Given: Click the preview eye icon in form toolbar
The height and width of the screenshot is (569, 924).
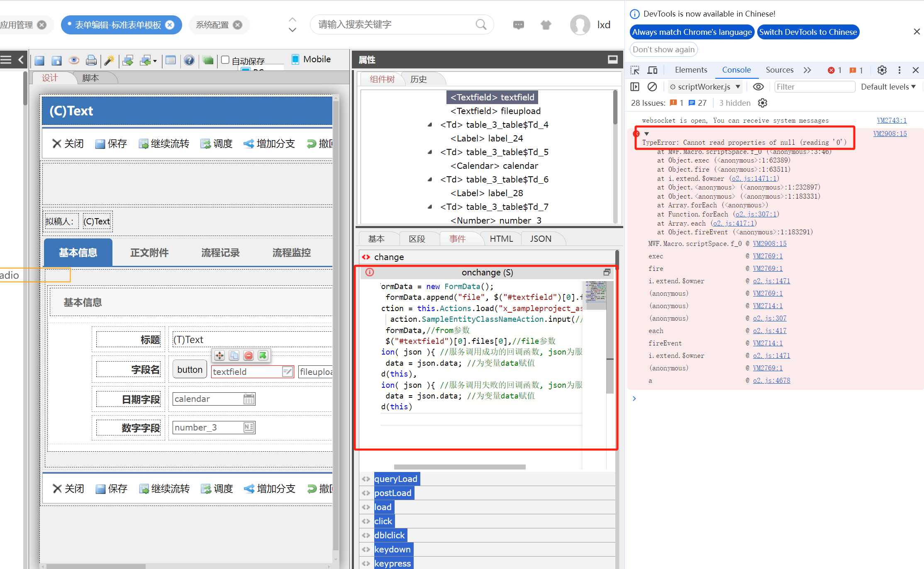Looking at the screenshot, I should pos(74,60).
